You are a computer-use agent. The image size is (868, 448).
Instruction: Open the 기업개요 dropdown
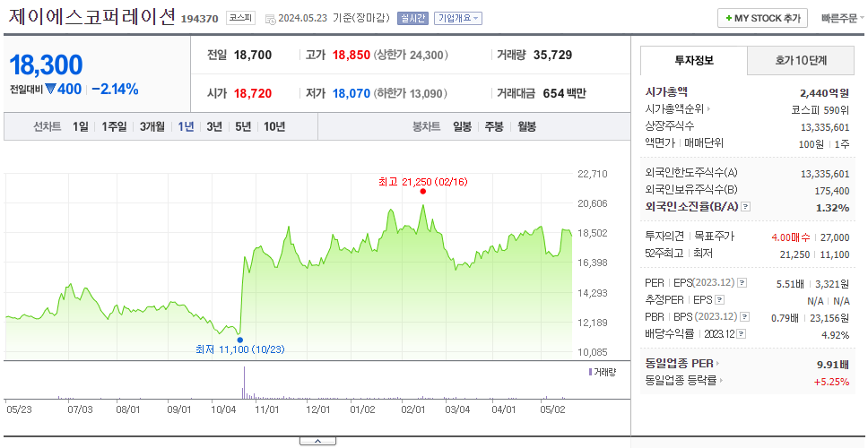click(458, 18)
